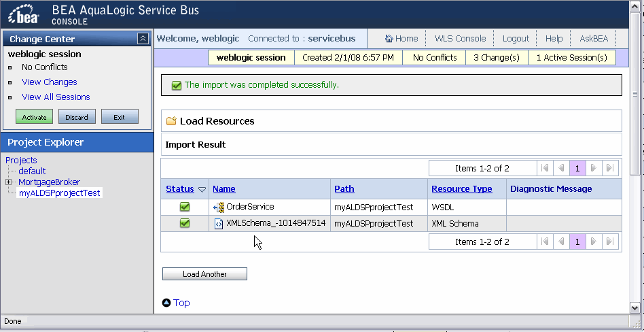Go to first page in the upper pager

click(x=545, y=168)
